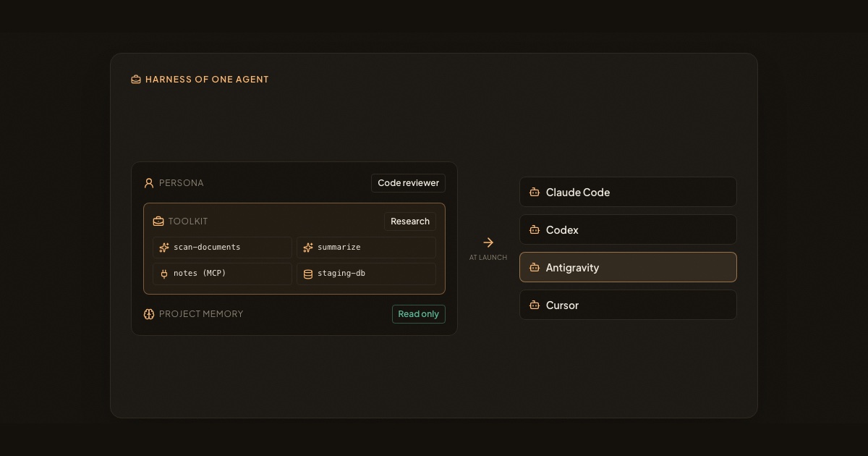Click the Research toolkit badge
The height and width of the screenshot is (456, 868).
[410, 221]
